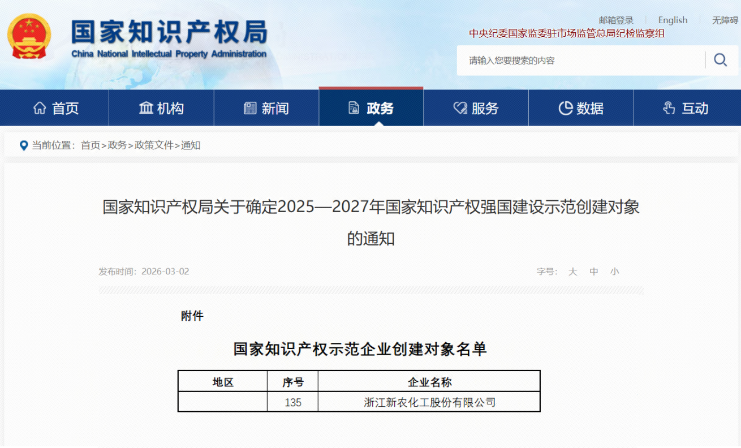Click the national emblem logo
The width and height of the screenshot is (741, 448).
point(29,36)
